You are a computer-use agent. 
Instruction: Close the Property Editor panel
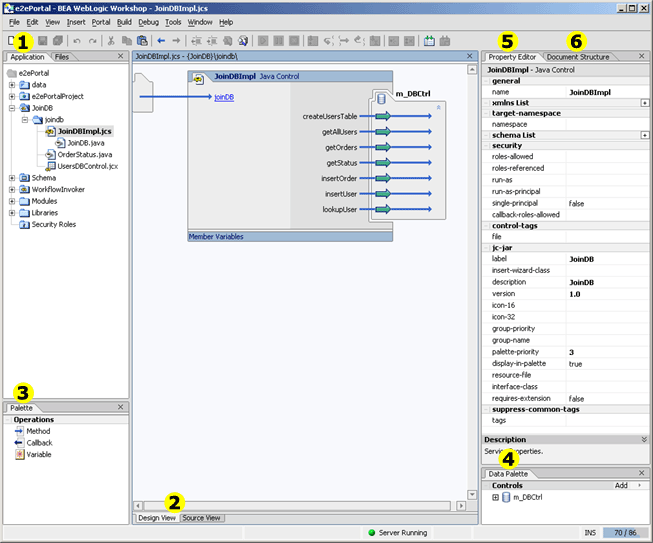[x=641, y=56]
